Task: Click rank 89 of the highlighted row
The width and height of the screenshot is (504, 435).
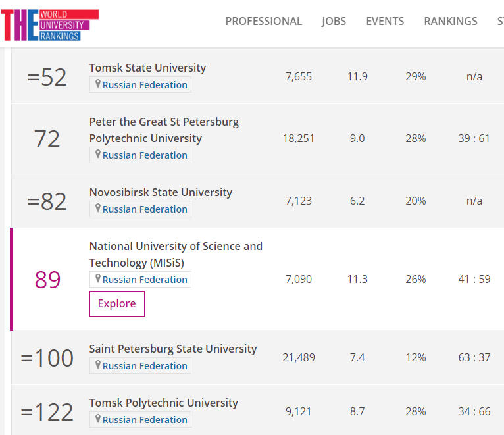Action: [47, 280]
